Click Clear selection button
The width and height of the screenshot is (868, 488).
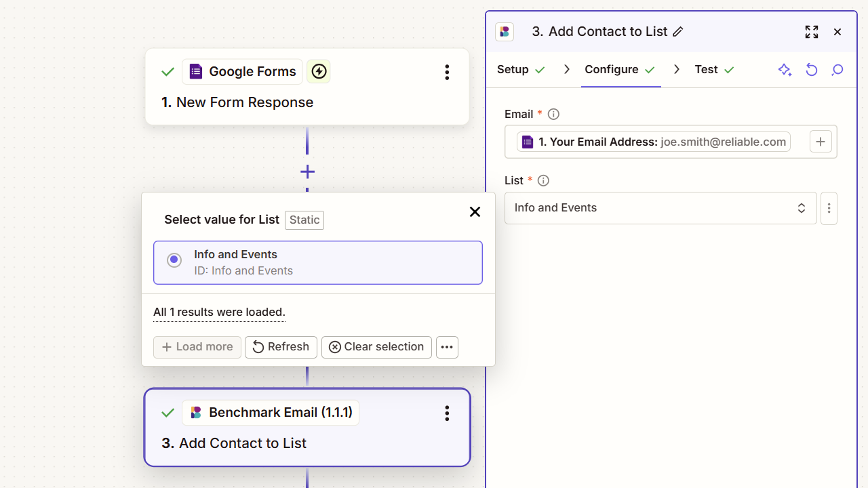click(376, 347)
